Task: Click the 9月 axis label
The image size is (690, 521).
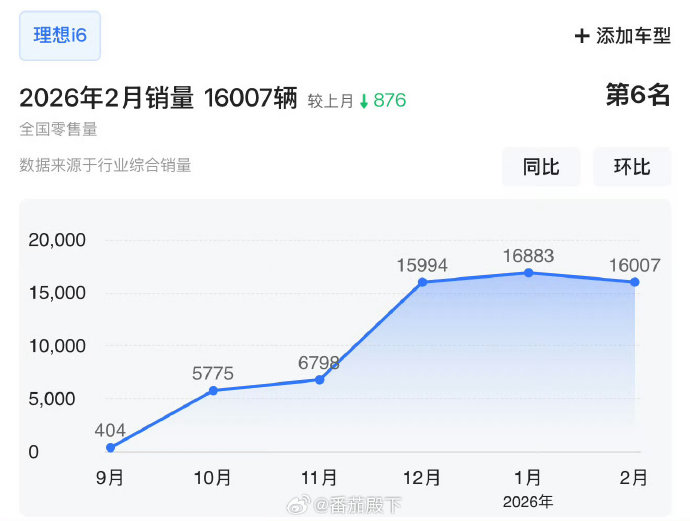Action: pyautogui.click(x=110, y=477)
